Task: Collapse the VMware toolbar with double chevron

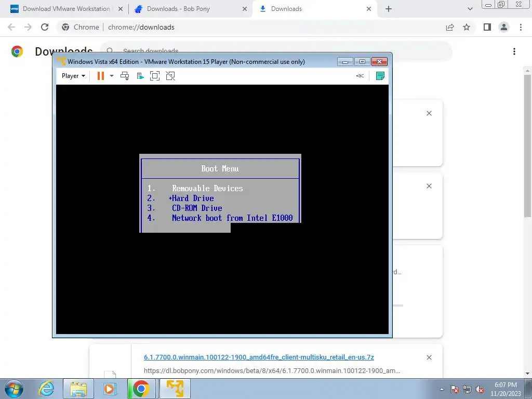Action: coord(360,76)
